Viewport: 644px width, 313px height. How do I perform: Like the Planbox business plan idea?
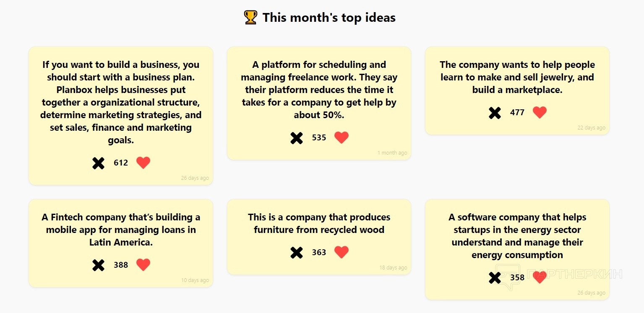pyautogui.click(x=143, y=163)
